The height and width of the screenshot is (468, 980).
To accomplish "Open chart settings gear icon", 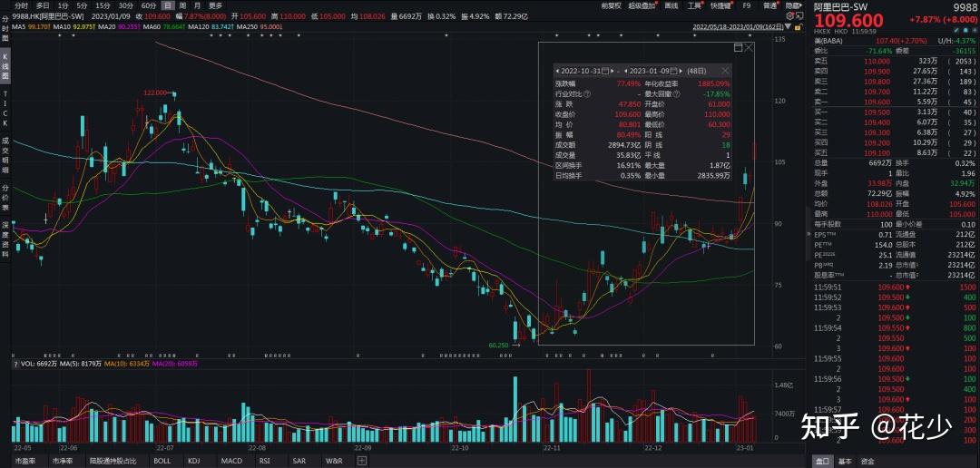I will point(790,16).
